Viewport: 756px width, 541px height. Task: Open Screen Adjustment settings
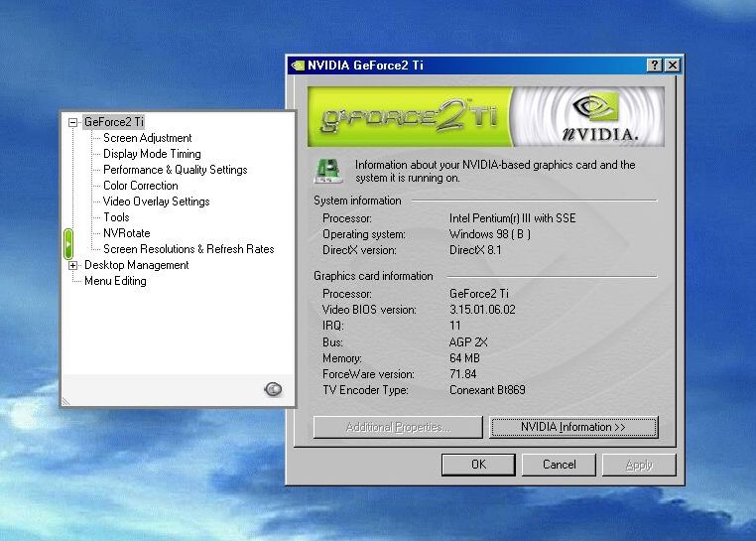(x=147, y=138)
